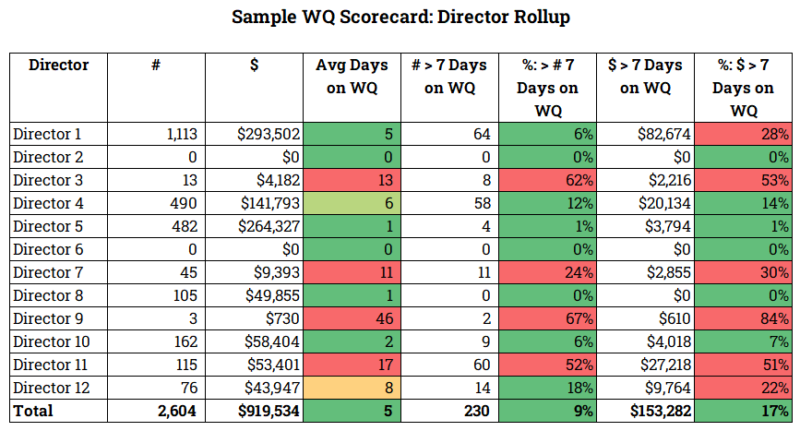Click the $153,282 total cell
Image resolution: width=800 pixels, height=431 pixels.
coord(645,410)
